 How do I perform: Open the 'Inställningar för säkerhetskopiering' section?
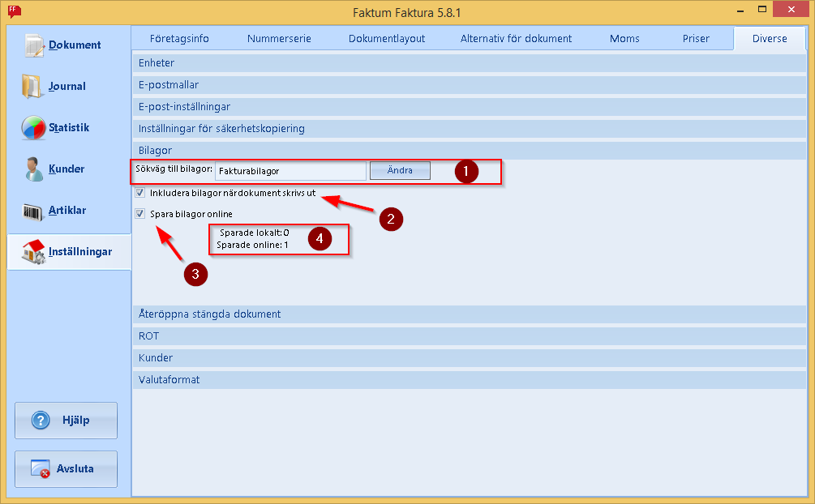click(470, 128)
